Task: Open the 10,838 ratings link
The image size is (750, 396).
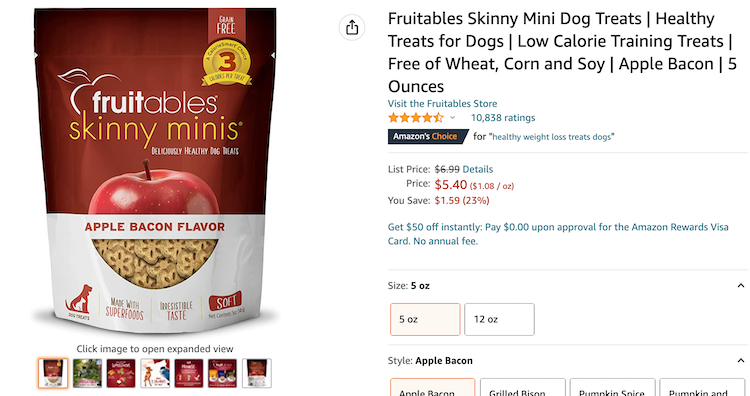Action: (503, 118)
